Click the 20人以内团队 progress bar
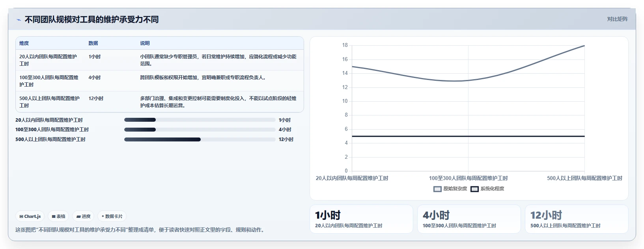Screen dimensions: 644x249 200,120
